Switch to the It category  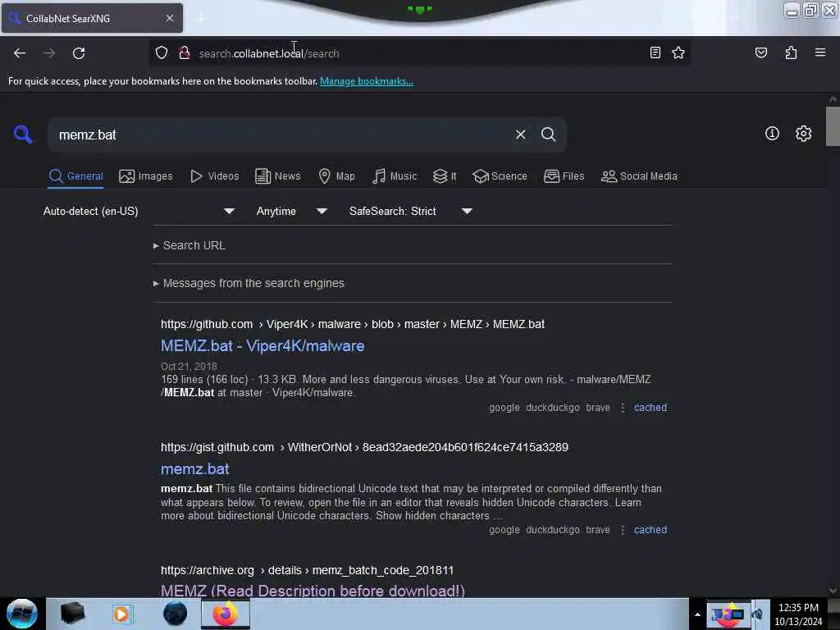pos(445,176)
